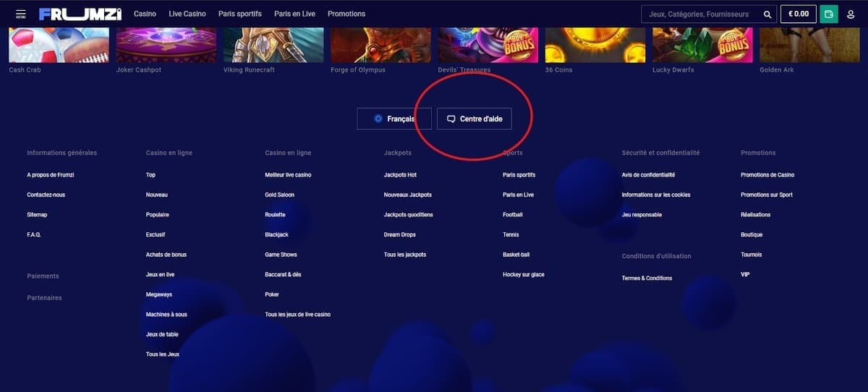
Task: Click the games search input field
Action: 710,14
